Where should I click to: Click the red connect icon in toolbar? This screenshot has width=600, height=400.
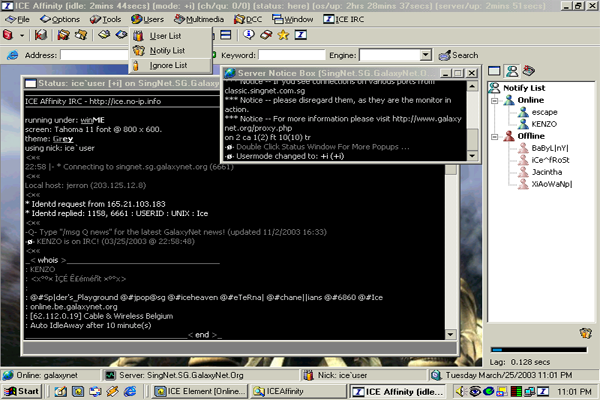(8, 35)
